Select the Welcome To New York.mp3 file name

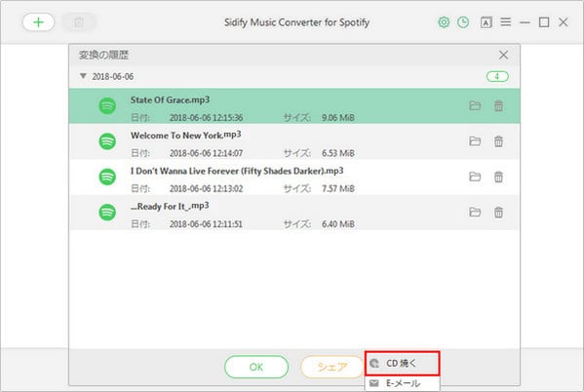[185, 135]
